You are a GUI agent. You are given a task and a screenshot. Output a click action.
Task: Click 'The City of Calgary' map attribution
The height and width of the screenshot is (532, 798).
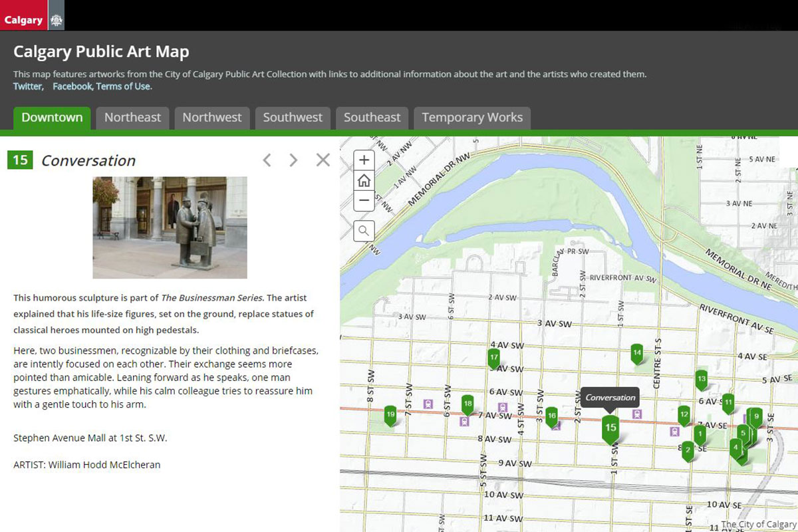(x=759, y=525)
